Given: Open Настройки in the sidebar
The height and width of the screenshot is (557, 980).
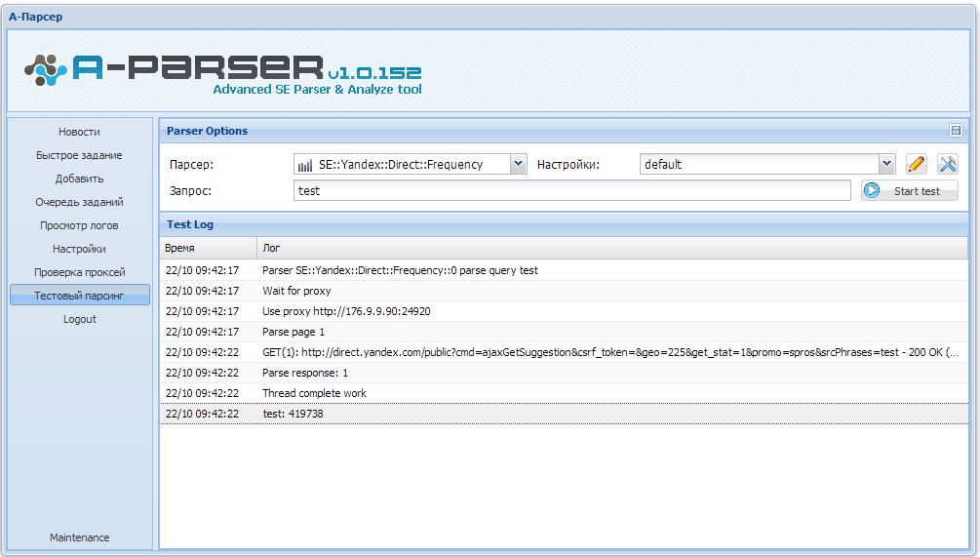Looking at the screenshot, I should [79, 249].
